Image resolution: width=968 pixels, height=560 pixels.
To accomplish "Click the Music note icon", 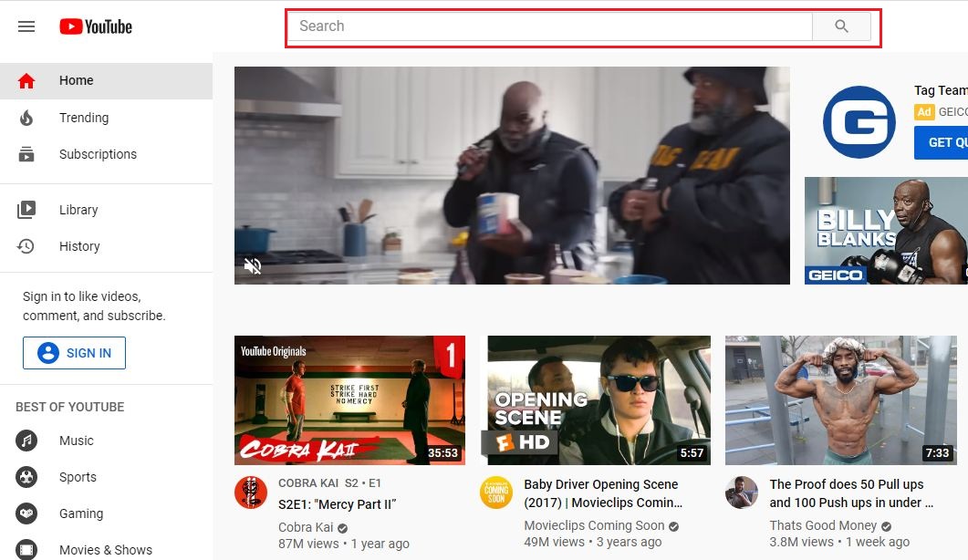I will click(26, 441).
